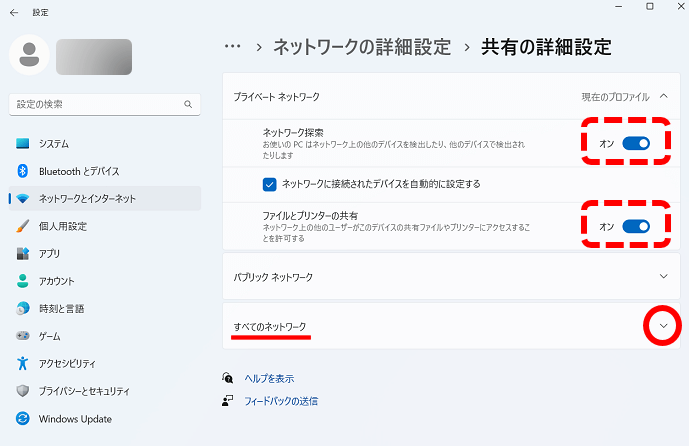The height and width of the screenshot is (446, 692).
Task: Click the 設定の検索 search field
Action: [95, 104]
